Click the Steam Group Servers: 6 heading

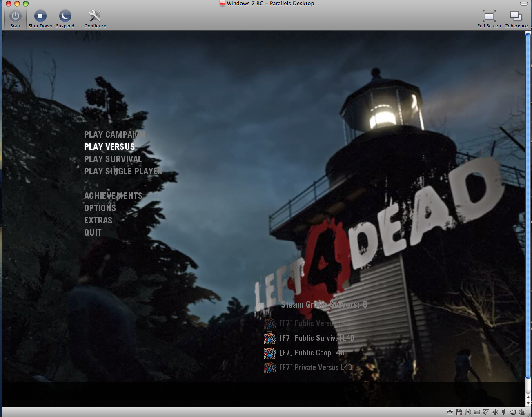pos(324,305)
